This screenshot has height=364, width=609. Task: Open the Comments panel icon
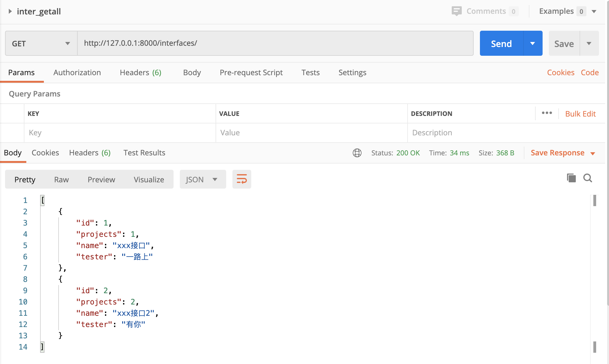coord(456,11)
